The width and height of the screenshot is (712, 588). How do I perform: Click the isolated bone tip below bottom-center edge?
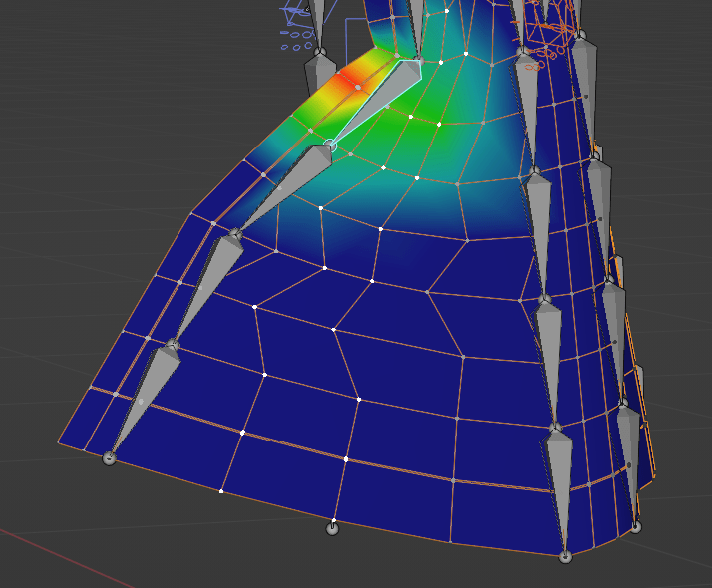(x=333, y=528)
